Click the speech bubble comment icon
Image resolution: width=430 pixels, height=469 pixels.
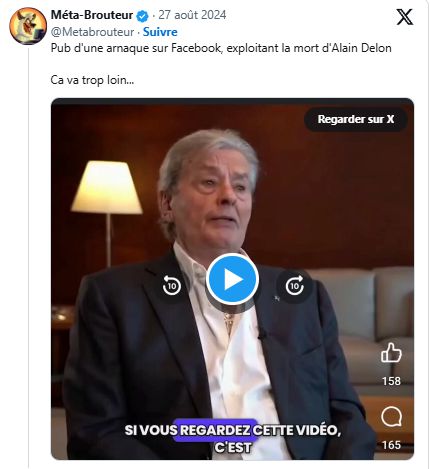click(x=391, y=417)
